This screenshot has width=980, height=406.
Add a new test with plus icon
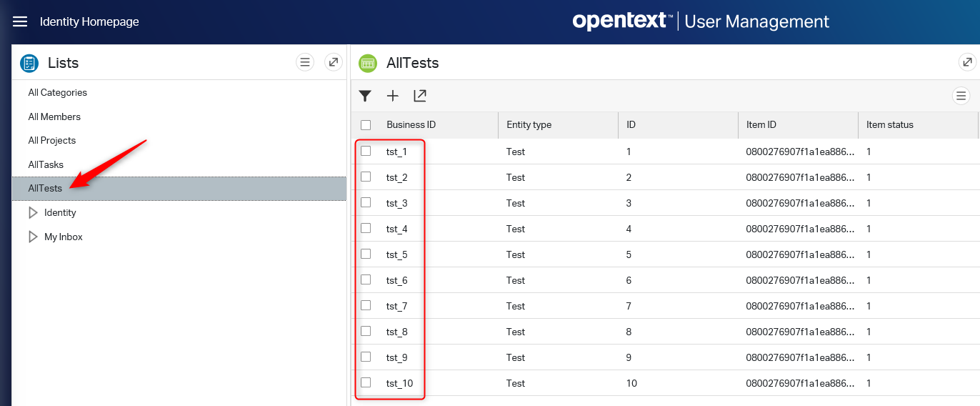point(393,96)
